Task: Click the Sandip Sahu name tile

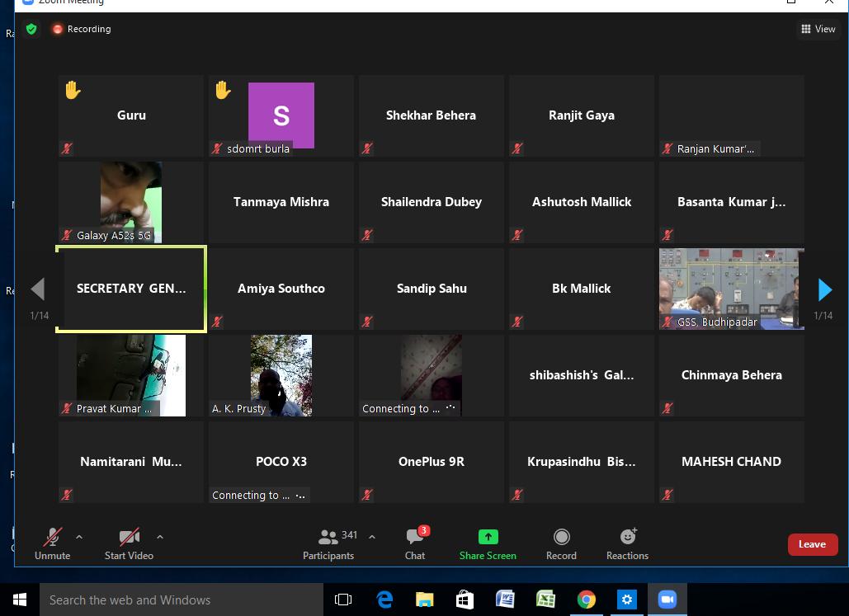Action: (431, 289)
